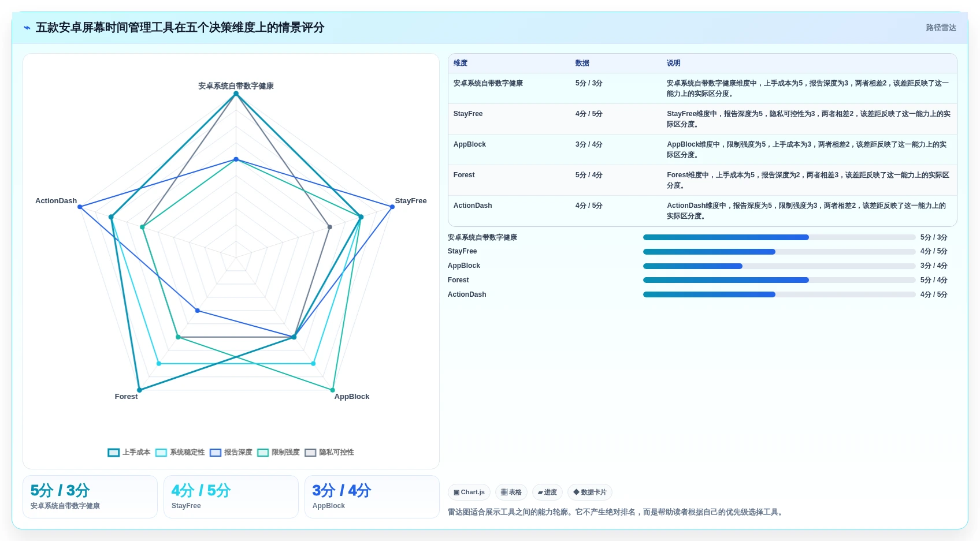This screenshot has height=541, width=980.
Task: Click the 数据 column header
Action: coord(582,64)
